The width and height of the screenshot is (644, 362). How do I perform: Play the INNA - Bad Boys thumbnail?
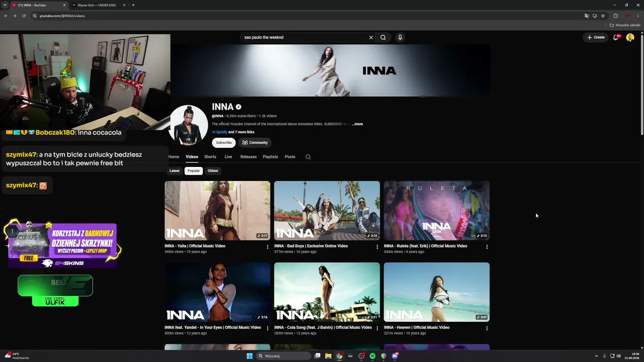pos(327,211)
